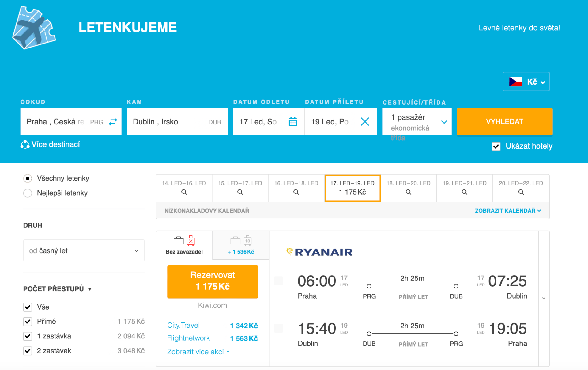Switch to the + 1 536 Kč baggage tab
The height and width of the screenshot is (370, 588).
(241, 245)
